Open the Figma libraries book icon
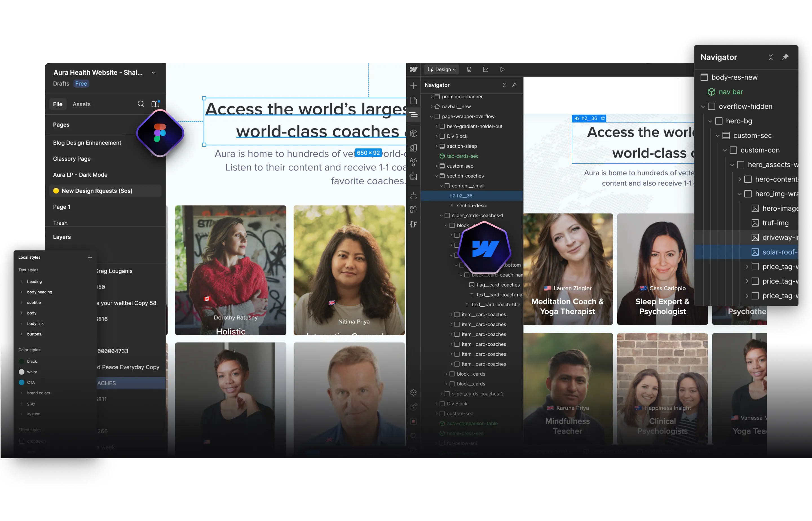 tap(155, 104)
